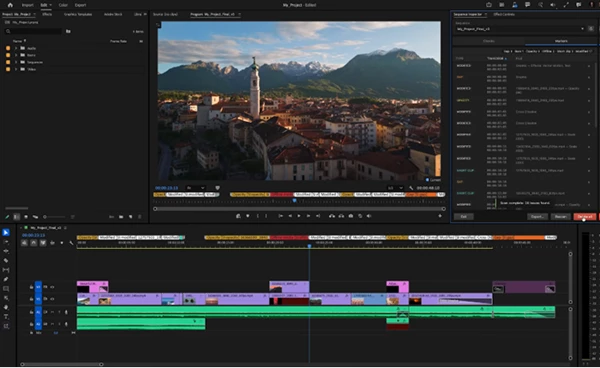This screenshot has height=368, width=600.
Task: Adjust the Project panel thumbnail zoom slider
Action: pos(54,217)
